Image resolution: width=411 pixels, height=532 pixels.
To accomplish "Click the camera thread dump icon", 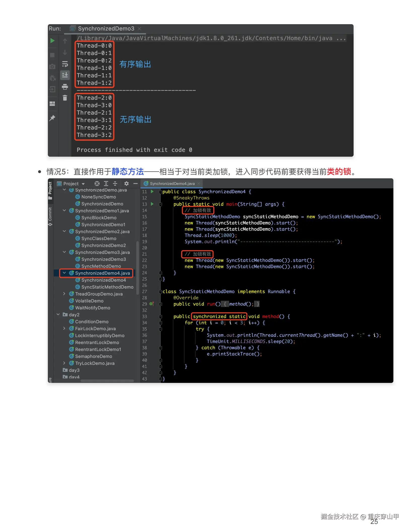I will [x=52, y=66].
